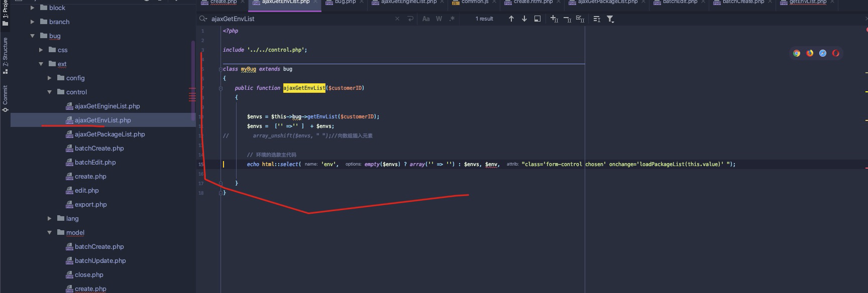The width and height of the screenshot is (868, 293).
Task: Toggle Regex option in find bar
Action: click(452, 19)
